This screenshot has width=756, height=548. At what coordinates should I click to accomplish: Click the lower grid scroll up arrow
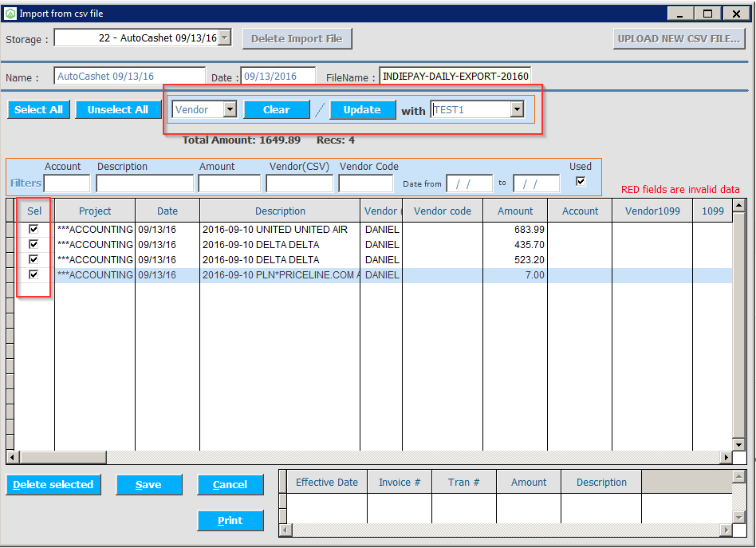point(738,477)
